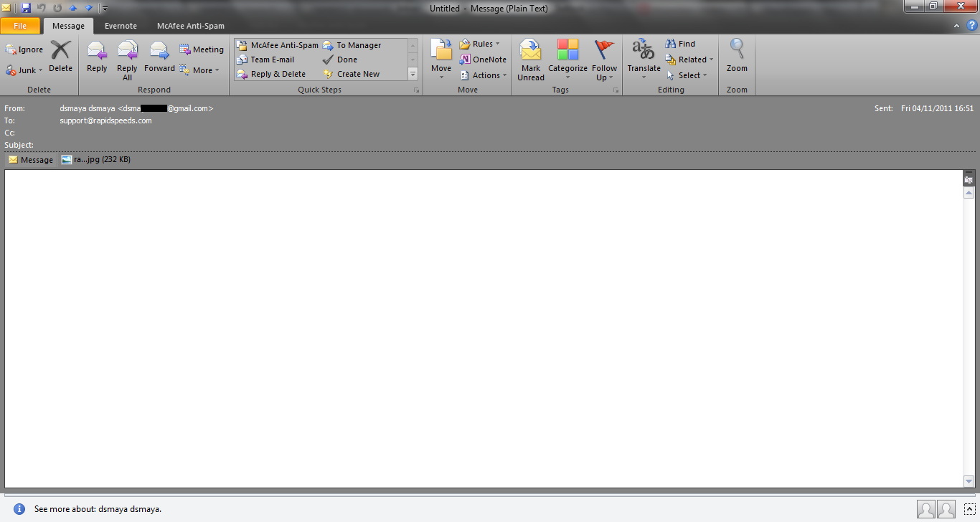Click See more about dsmaya dsmaya
Viewport: 980px width, 522px height.
click(98, 509)
